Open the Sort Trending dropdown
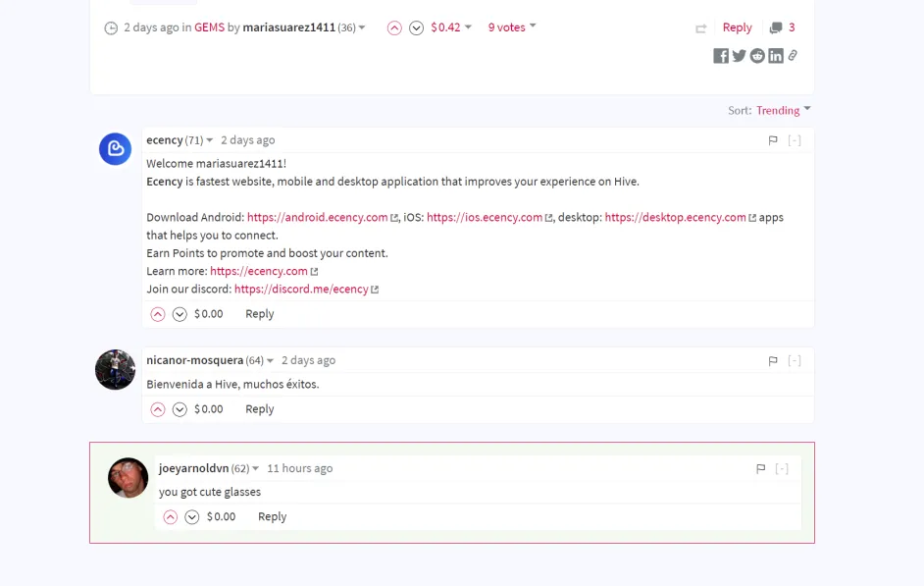The image size is (924, 586). click(x=783, y=110)
